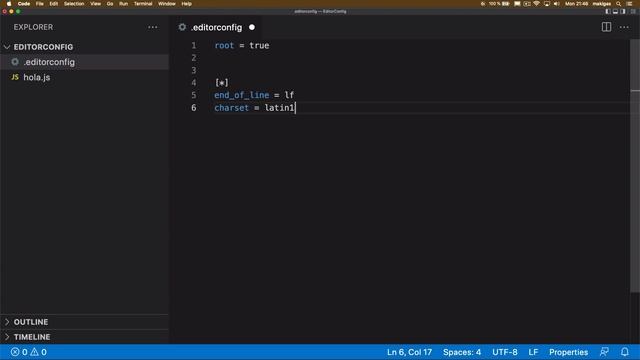This screenshot has height=360, width=640.
Task: Open editor More Actions ellipsis menu
Action: 624,27
